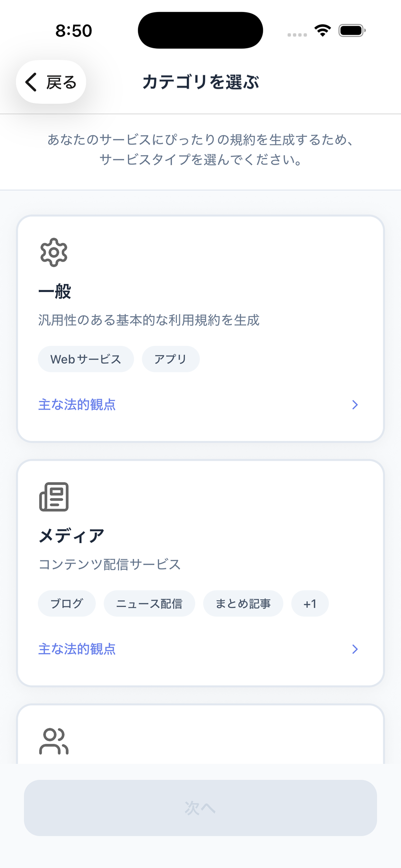Viewport: 401px width, 868px height.
Task: Open 主な法的観点 link under 一般
Action: [77, 405]
